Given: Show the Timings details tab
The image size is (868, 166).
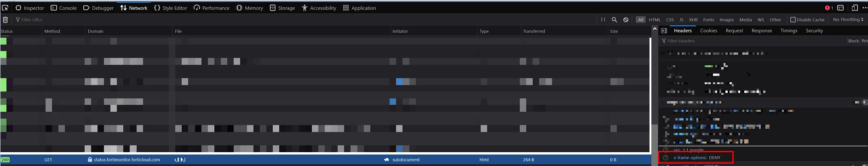Looking at the screenshot, I should [x=789, y=31].
